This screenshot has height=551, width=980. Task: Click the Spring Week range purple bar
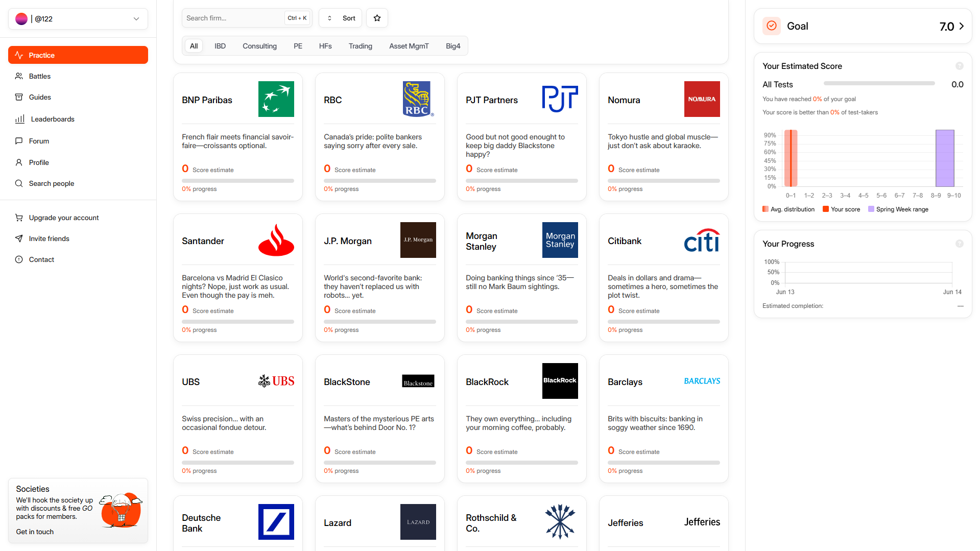(x=945, y=158)
